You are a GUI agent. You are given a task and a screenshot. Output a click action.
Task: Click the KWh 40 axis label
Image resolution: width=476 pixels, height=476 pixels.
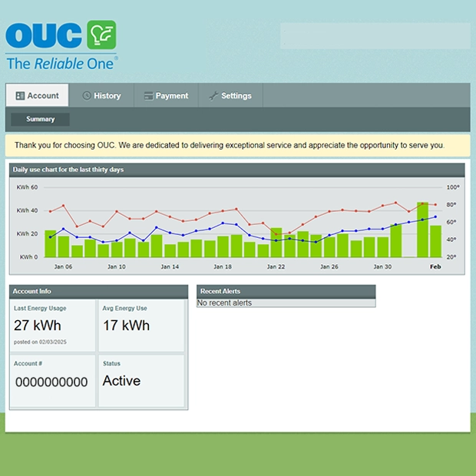click(27, 210)
